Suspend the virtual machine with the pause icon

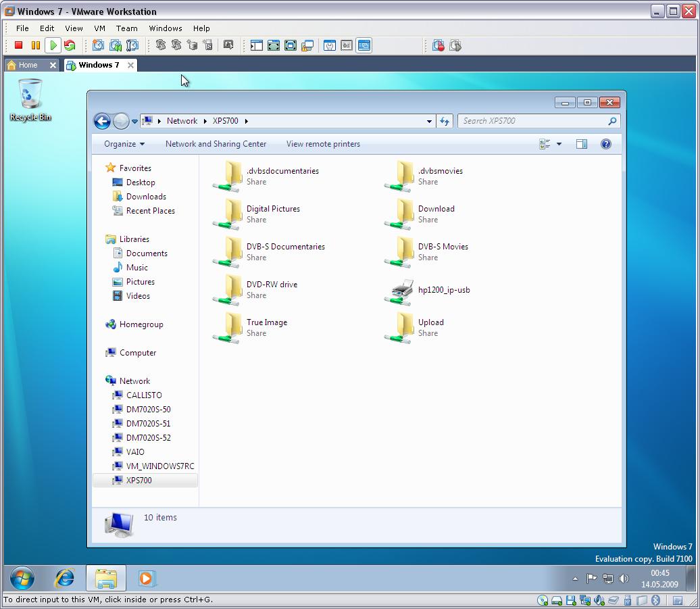[x=36, y=45]
